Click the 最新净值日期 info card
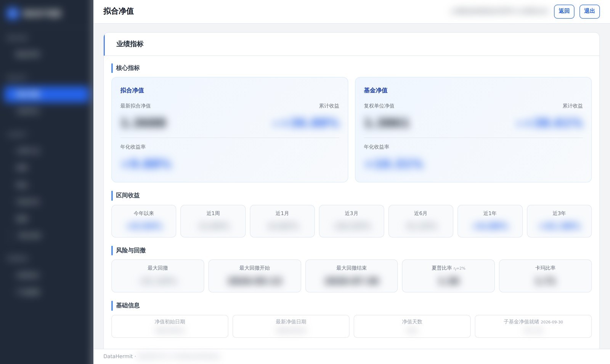610x364 pixels. point(291,326)
